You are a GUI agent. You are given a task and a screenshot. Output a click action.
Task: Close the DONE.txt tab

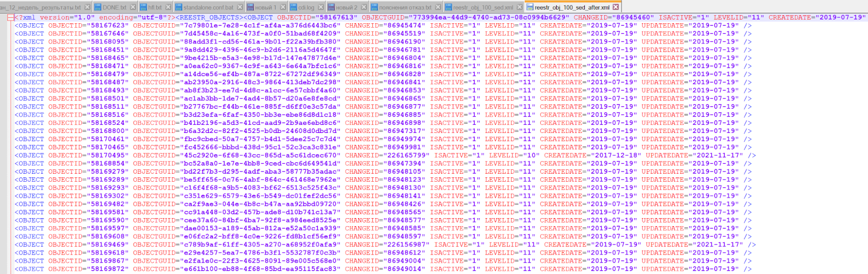pos(133,7)
